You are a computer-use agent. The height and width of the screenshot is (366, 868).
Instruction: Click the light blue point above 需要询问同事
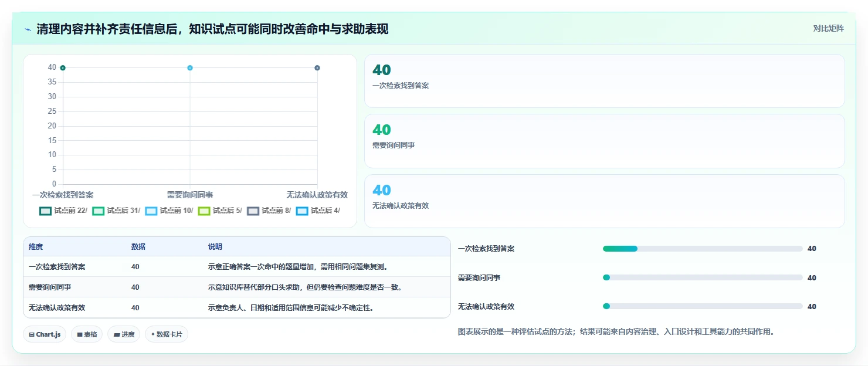point(190,68)
